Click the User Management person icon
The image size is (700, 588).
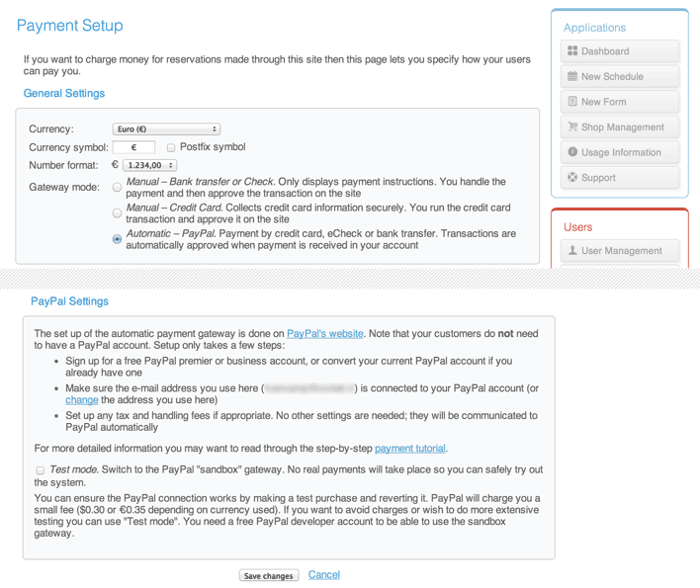pos(572,251)
